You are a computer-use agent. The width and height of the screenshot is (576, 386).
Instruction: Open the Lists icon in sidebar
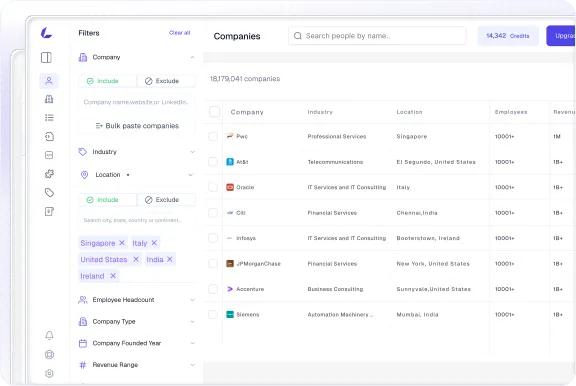(x=49, y=118)
